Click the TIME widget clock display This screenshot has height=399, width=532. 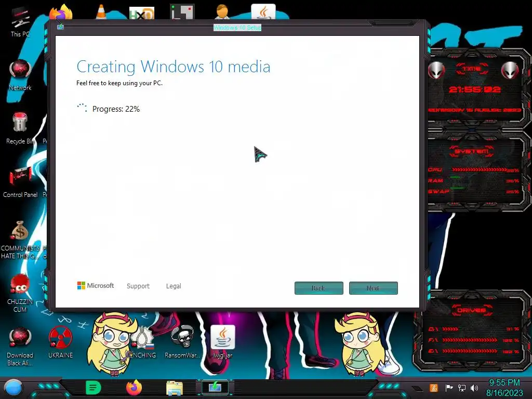[474, 89]
